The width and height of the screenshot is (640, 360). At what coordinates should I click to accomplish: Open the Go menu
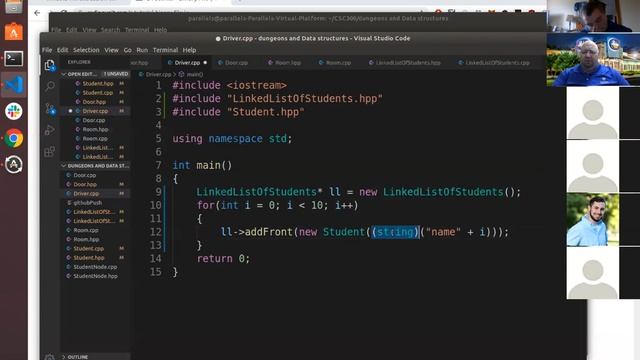point(128,50)
